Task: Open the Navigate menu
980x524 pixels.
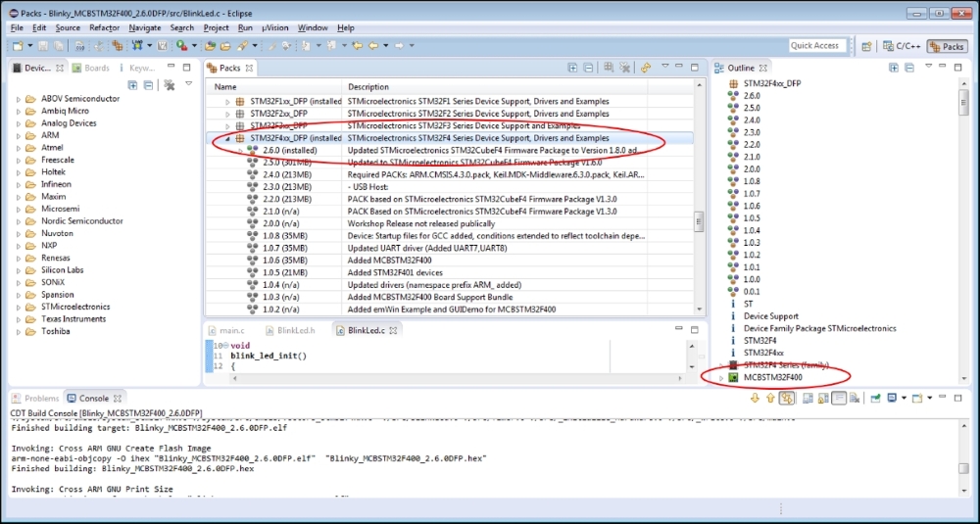Action: click(x=145, y=27)
